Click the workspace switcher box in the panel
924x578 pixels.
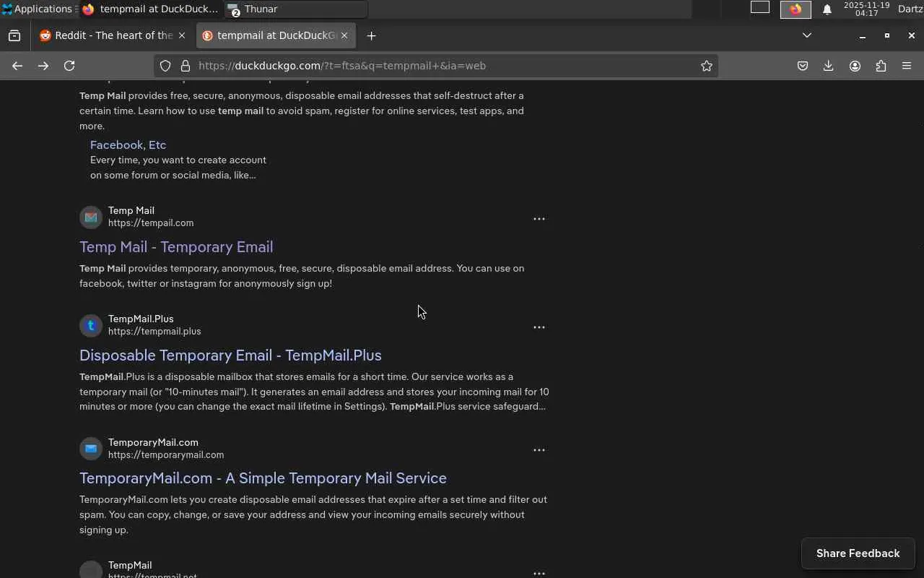pos(760,8)
